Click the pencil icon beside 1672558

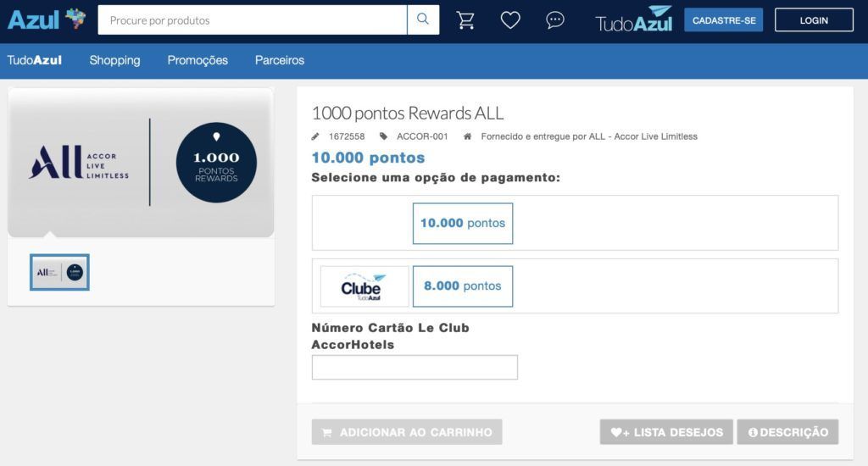pos(315,136)
